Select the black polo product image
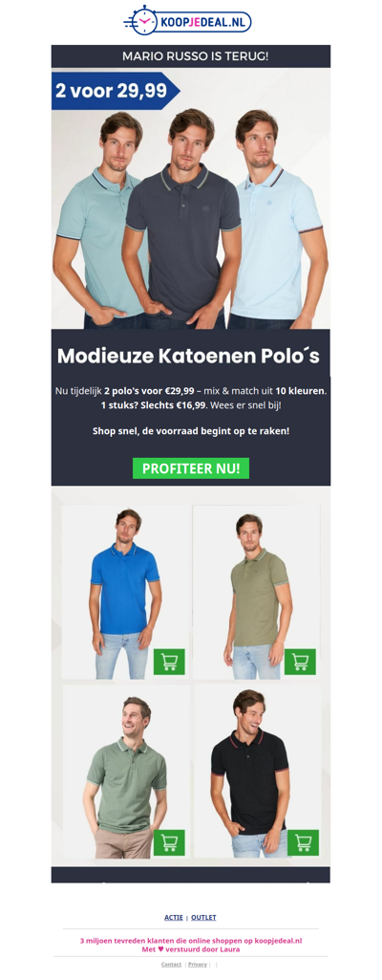 pyautogui.click(x=257, y=772)
